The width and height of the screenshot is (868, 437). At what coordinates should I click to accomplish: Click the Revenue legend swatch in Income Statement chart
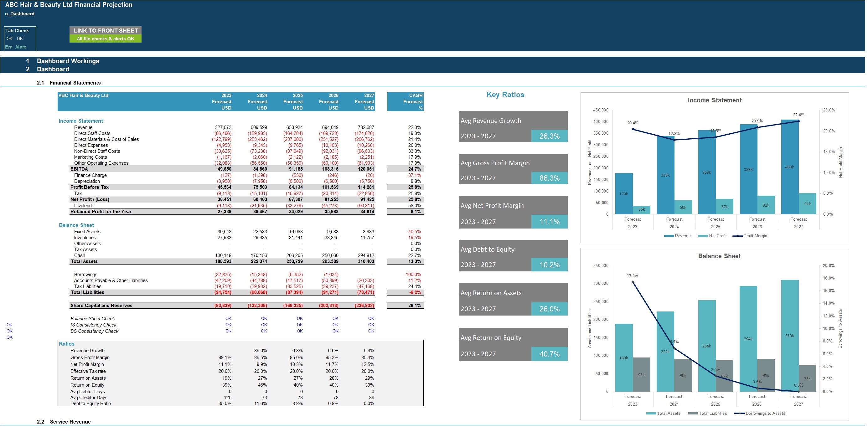click(669, 236)
